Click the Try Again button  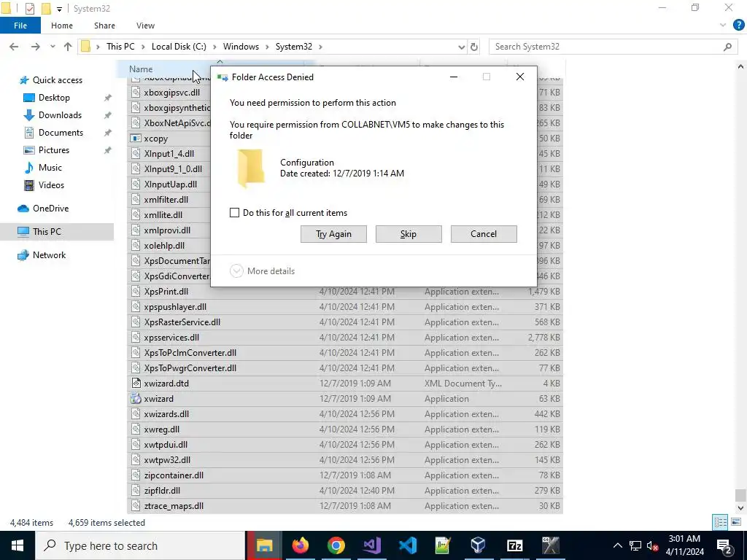pyautogui.click(x=333, y=234)
